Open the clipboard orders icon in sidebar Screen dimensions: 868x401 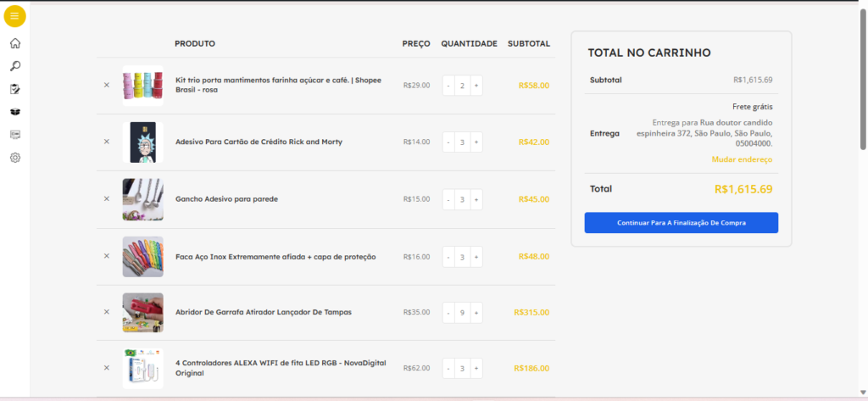pos(15,89)
